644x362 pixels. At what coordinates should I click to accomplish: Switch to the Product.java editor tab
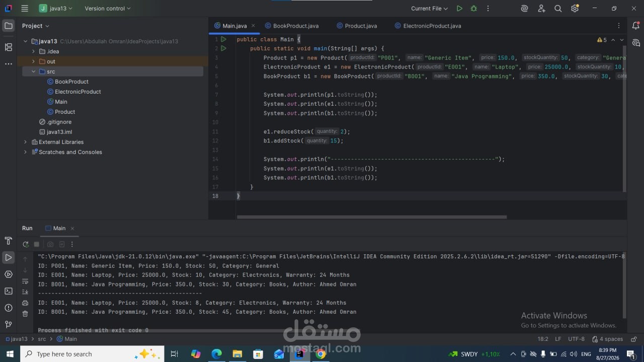357,26
